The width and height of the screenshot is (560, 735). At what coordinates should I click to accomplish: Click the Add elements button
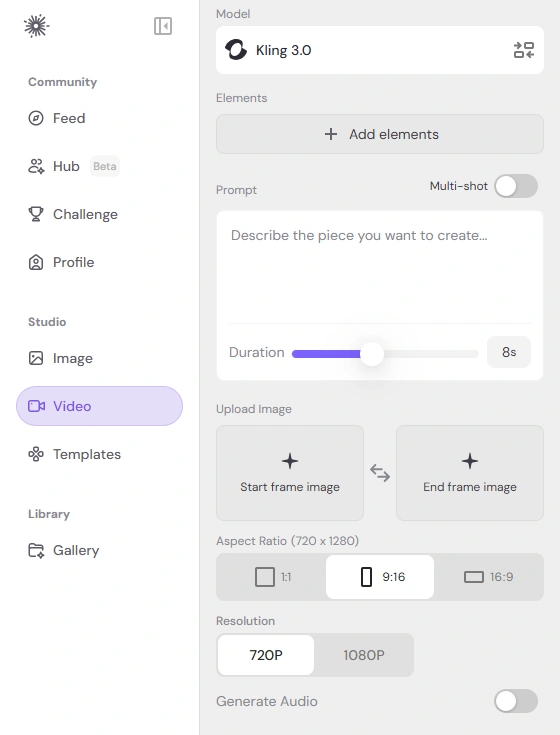380,134
